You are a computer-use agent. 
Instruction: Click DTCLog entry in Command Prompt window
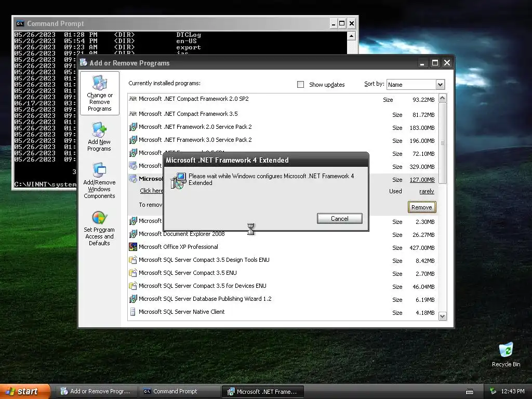tap(189, 35)
